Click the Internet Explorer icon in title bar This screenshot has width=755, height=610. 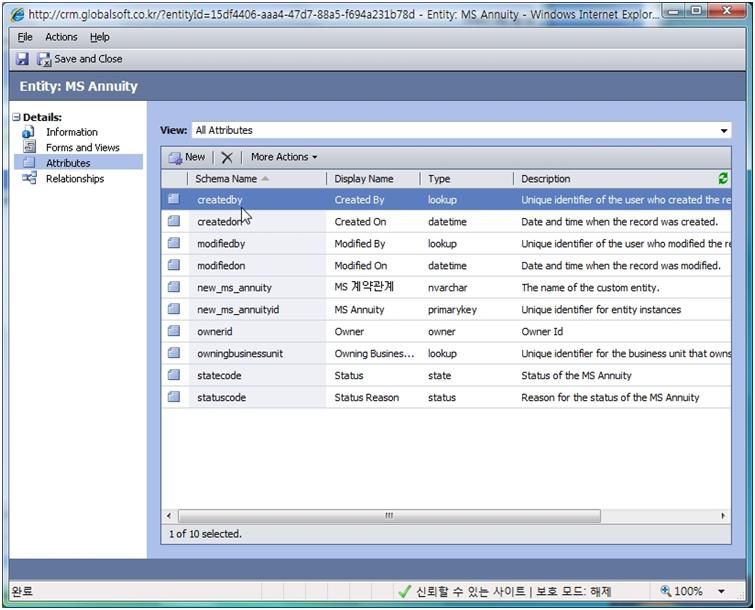coord(17,15)
